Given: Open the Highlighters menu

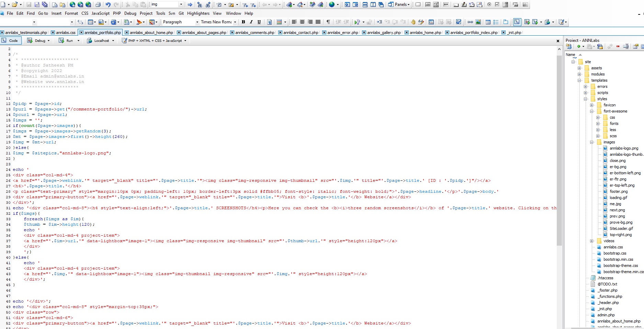Looking at the screenshot, I should 198,13.
